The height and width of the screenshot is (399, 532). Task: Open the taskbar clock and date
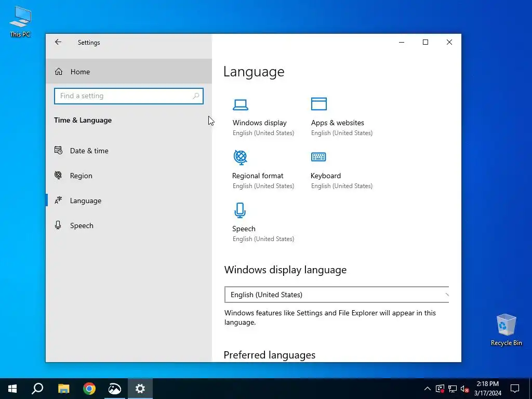point(487,389)
